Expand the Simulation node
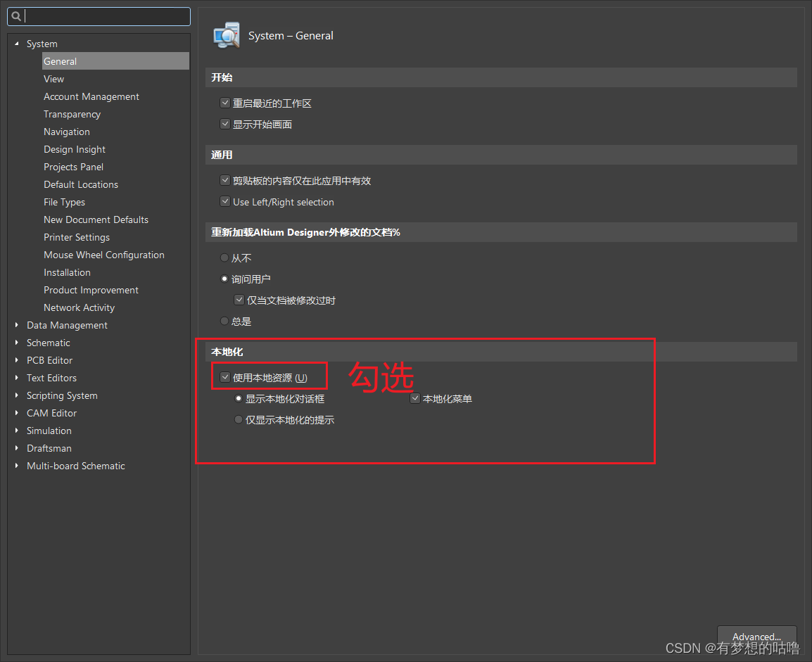The image size is (812, 662). click(x=17, y=431)
